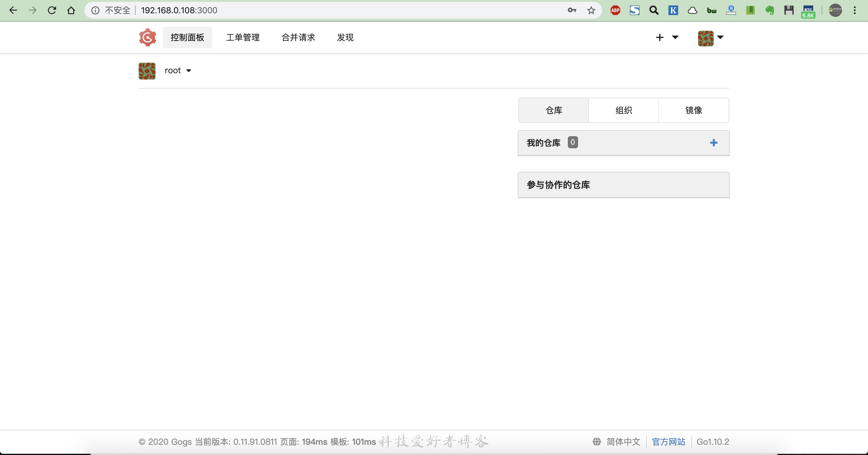
Task: Open the Chrome profile avatar
Action: pos(835,11)
